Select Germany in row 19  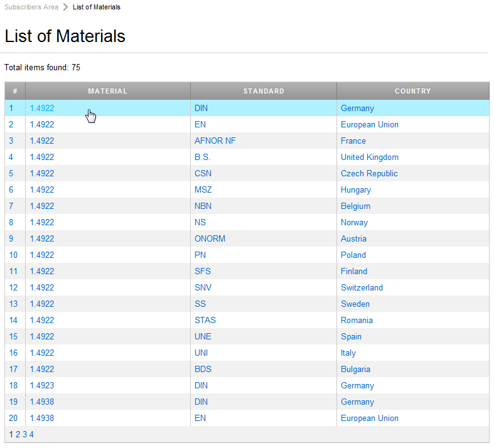tap(357, 402)
